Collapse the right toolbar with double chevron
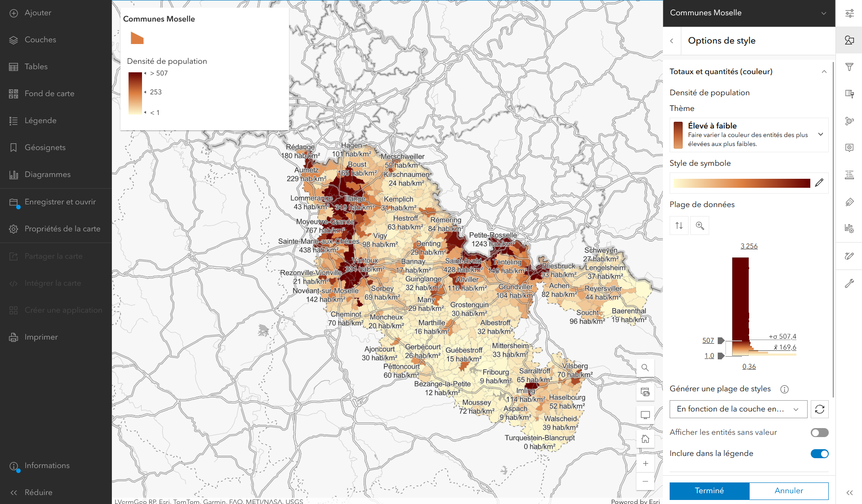 pyautogui.click(x=849, y=493)
